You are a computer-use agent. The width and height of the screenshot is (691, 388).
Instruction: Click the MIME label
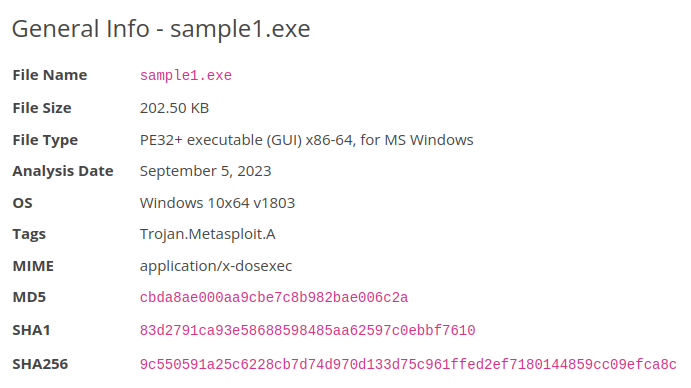coord(33,266)
